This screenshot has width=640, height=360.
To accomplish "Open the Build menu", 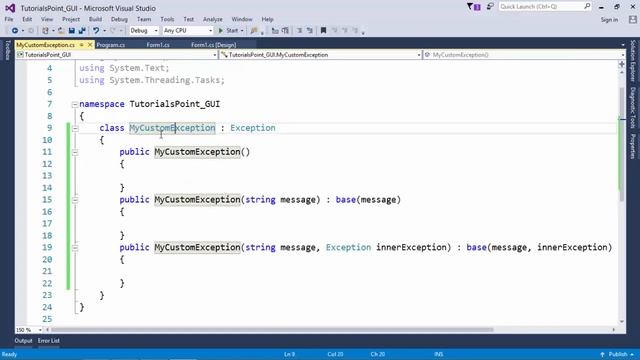I will (x=96, y=19).
